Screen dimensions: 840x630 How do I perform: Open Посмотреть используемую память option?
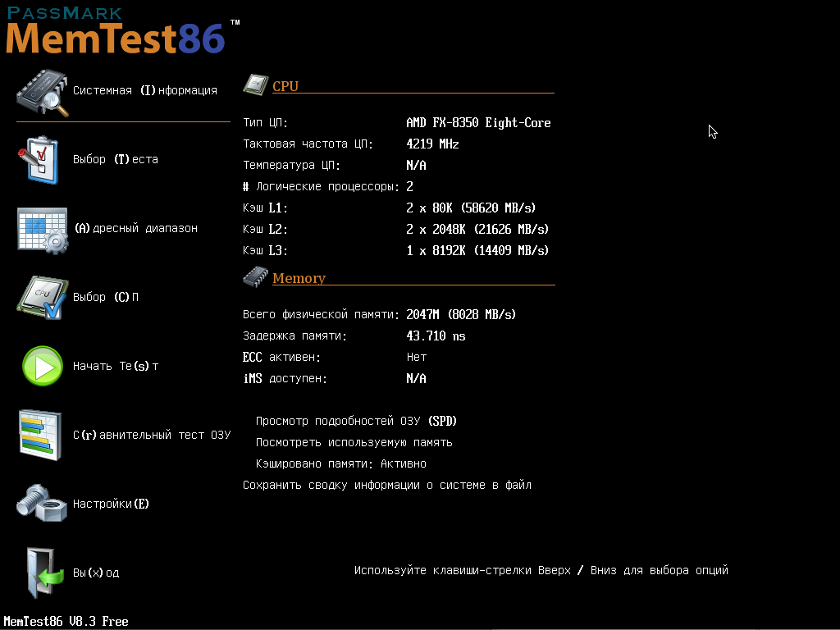(354, 442)
